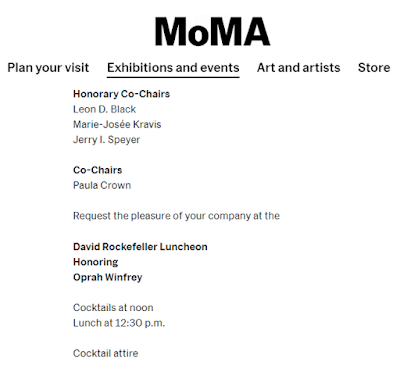Click Lunch at 12:30 p.m. text
400x372 pixels.
(119, 323)
